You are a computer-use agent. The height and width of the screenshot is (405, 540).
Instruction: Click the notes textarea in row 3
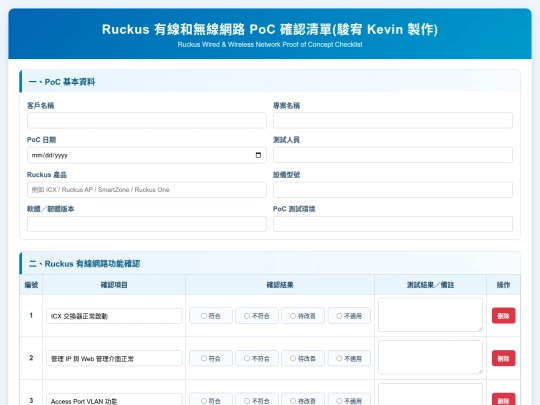[430, 394]
